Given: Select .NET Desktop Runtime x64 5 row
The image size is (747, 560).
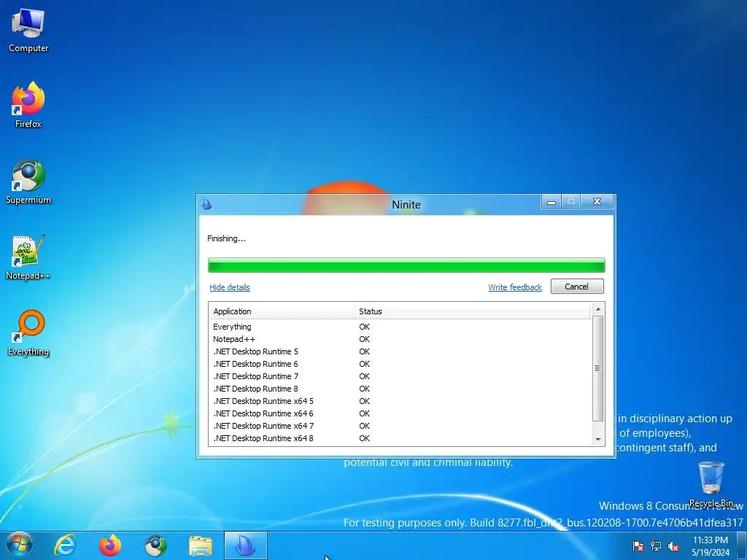Looking at the screenshot, I should coord(400,401).
